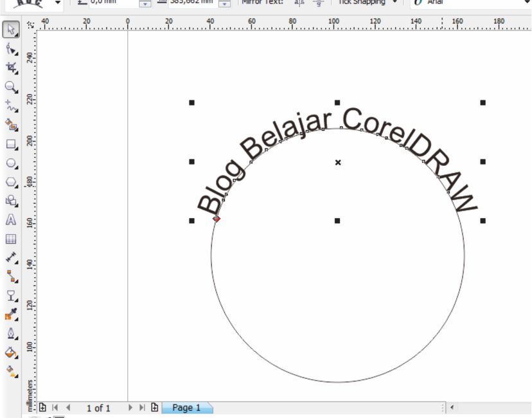The image size is (532, 418).
Task: Select the Basic Shapes tool
Action: pos(11,201)
